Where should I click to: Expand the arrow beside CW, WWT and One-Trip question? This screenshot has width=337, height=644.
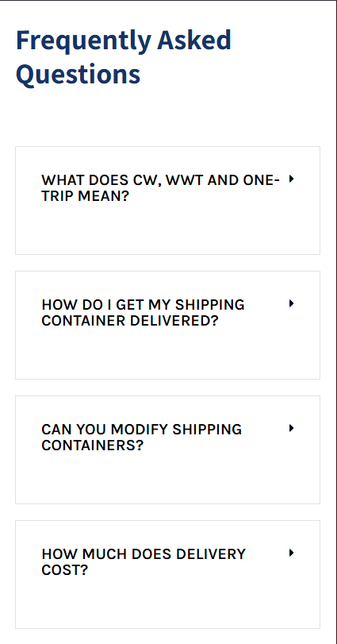[x=292, y=179]
